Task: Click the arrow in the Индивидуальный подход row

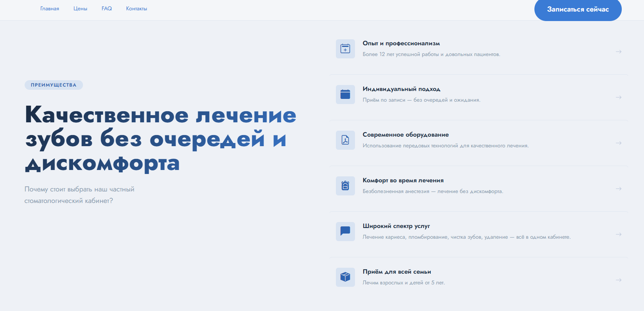Action: 618,97
